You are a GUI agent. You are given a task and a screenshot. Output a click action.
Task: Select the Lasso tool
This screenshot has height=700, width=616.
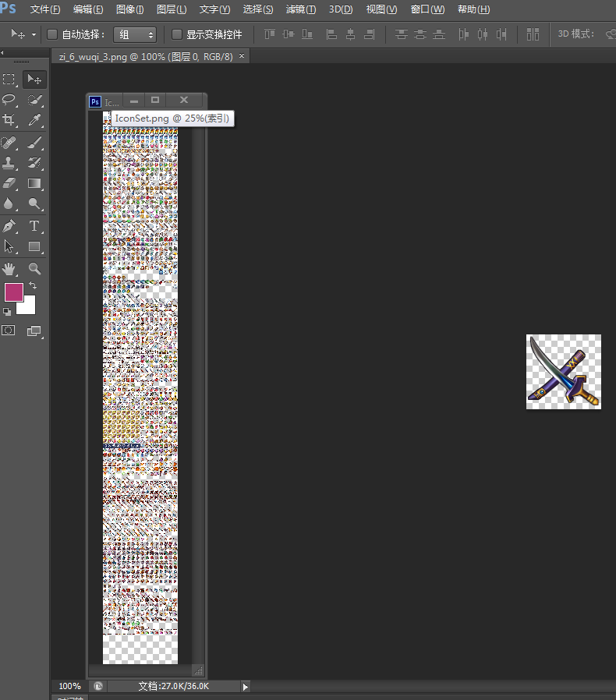pos(9,100)
